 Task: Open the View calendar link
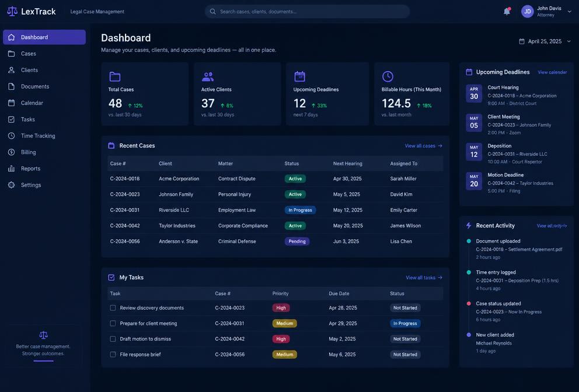coord(552,72)
